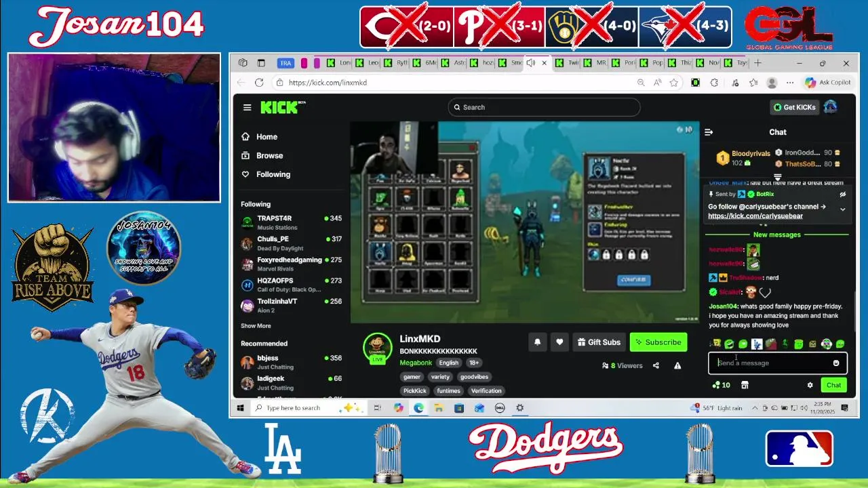Follow LinxMKD with heart icon
Screen dimensions: 868x488
click(559, 342)
